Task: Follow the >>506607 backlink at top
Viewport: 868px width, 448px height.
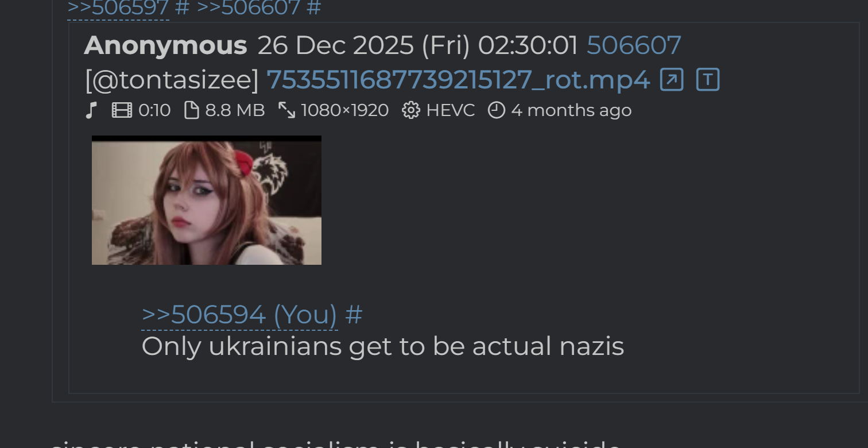Action: tap(249, 8)
